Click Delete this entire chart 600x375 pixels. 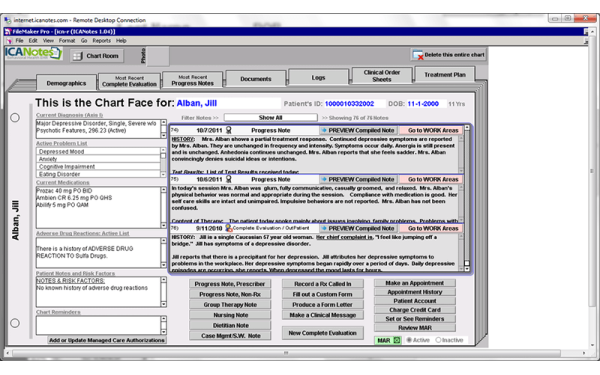449,55
